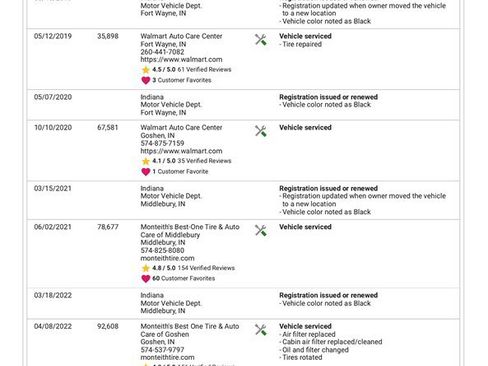
Task: Click the service wrench icon for 05/12/2019
Action: [261, 40]
